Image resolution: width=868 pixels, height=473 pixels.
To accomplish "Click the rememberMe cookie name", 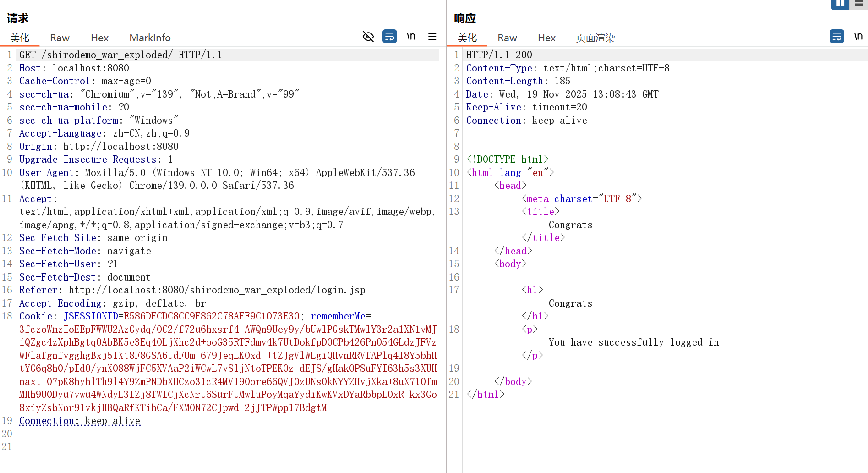I will click(338, 316).
